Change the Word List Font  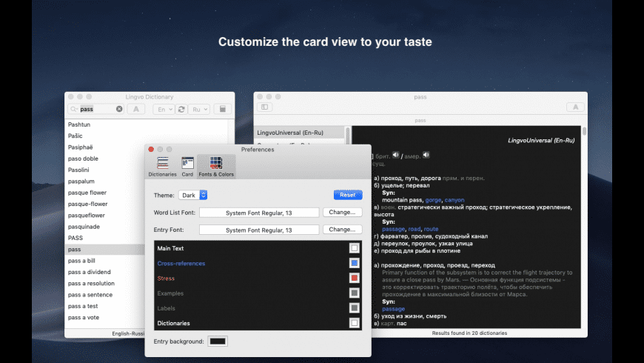(342, 212)
